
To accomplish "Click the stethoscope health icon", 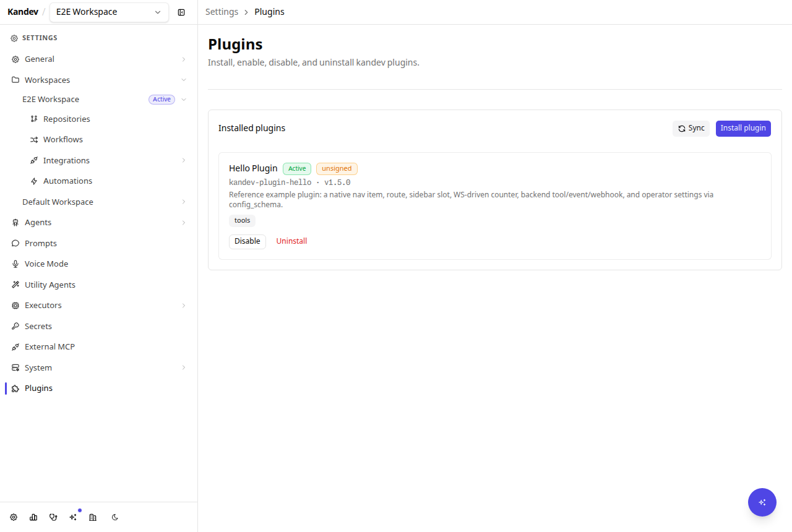I will click(x=53, y=517).
